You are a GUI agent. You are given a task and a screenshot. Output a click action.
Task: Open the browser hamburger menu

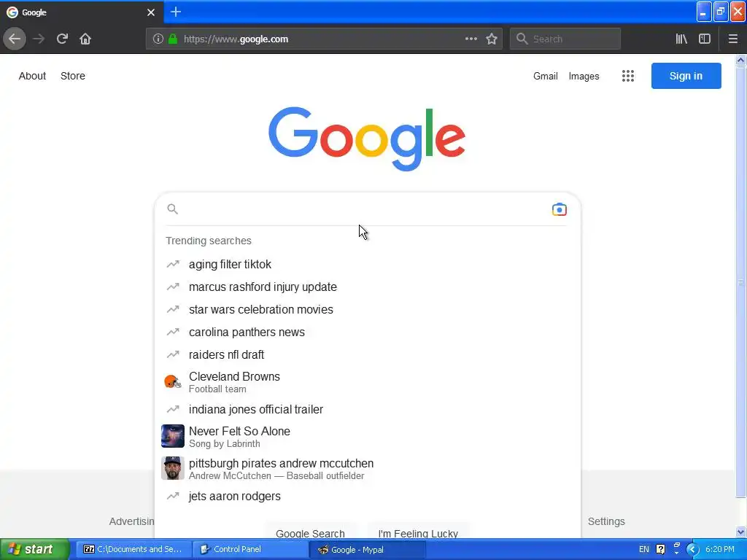732,39
